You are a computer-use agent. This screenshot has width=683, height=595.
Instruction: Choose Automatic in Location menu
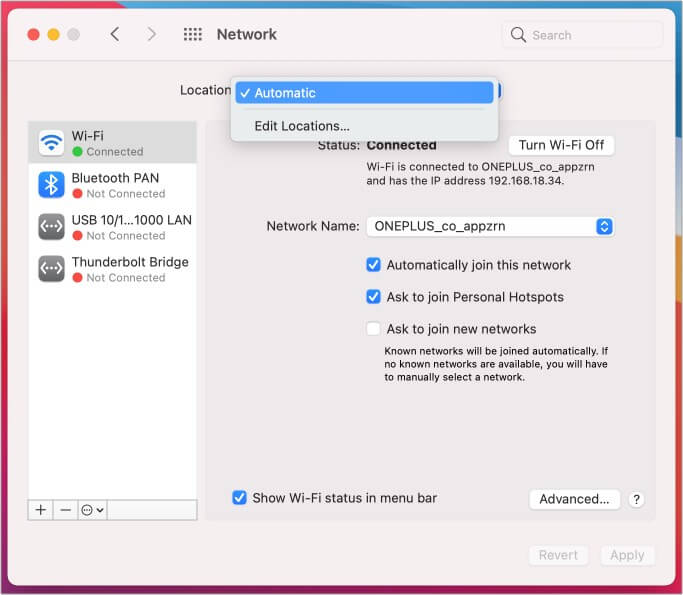[364, 93]
